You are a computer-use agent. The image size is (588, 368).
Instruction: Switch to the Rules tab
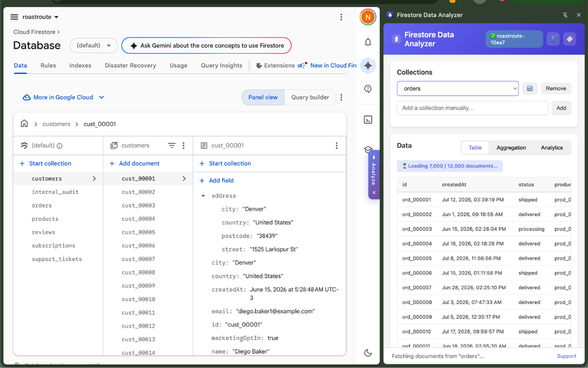click(48, 65)
